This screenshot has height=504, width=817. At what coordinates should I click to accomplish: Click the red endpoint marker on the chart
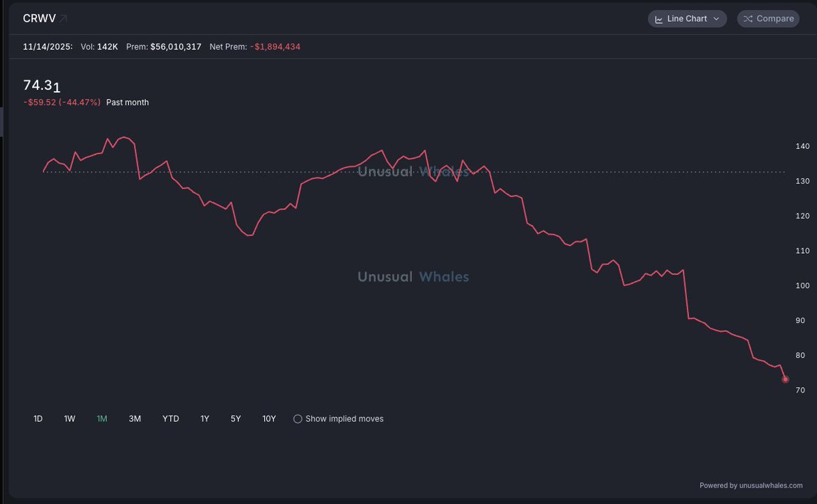coord(785,380)
